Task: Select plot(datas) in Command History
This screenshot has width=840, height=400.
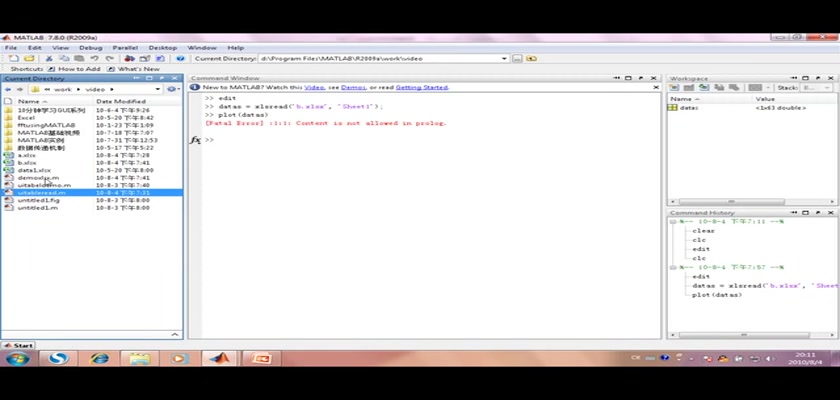Action: (x=717, y=295)
